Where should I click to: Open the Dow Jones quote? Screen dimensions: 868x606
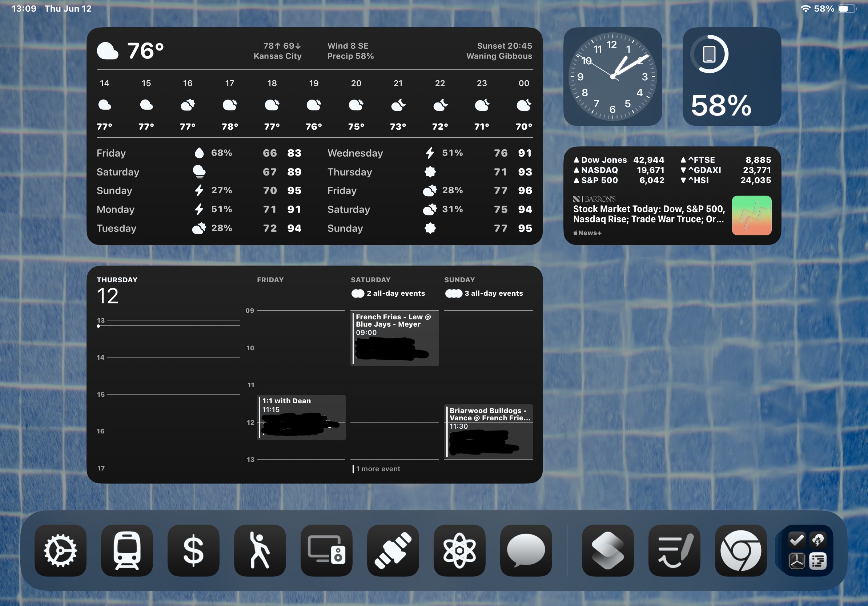pos(619,160)
